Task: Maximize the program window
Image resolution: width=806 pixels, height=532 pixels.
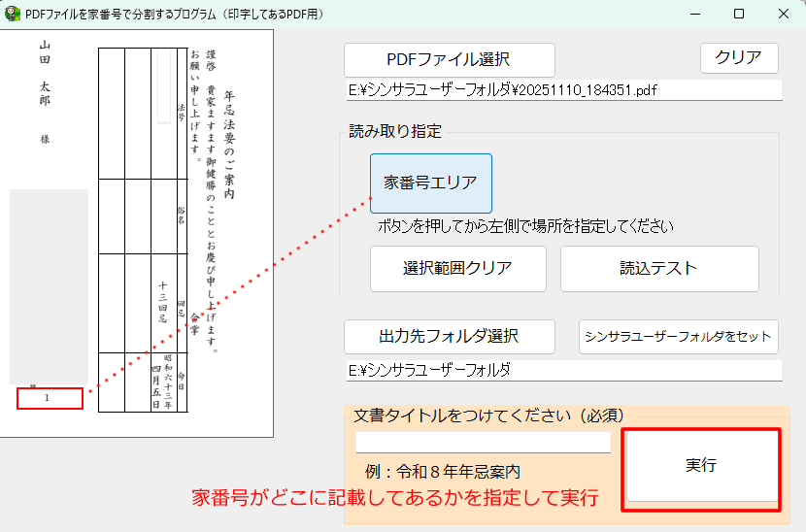Action: click(x=739, y=14)
